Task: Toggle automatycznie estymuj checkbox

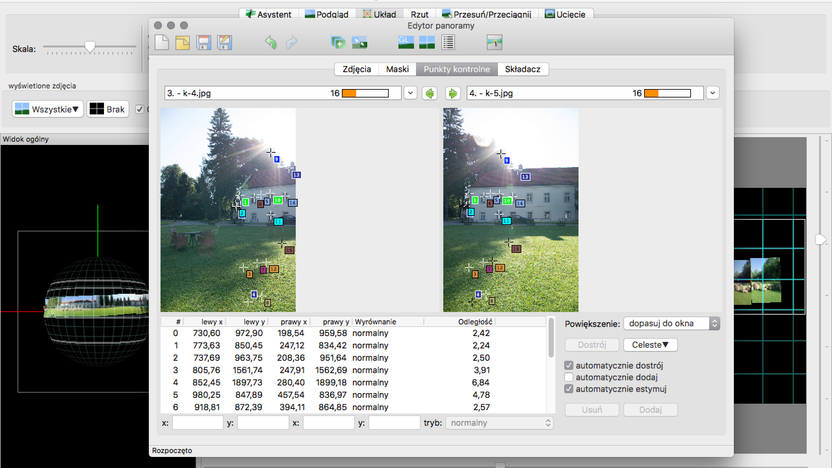Action: coord(569,388)
